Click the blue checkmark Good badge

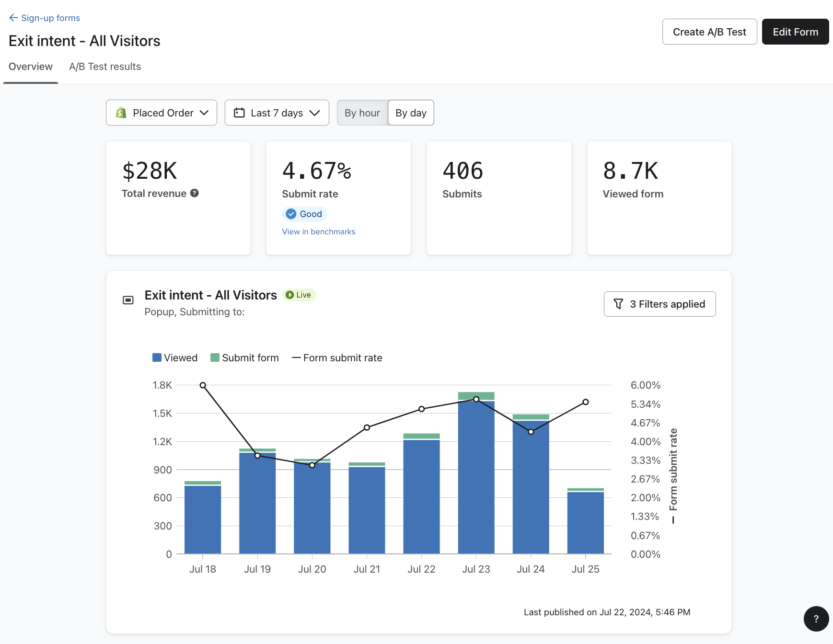pyautogui.click(x=304, y=214)
